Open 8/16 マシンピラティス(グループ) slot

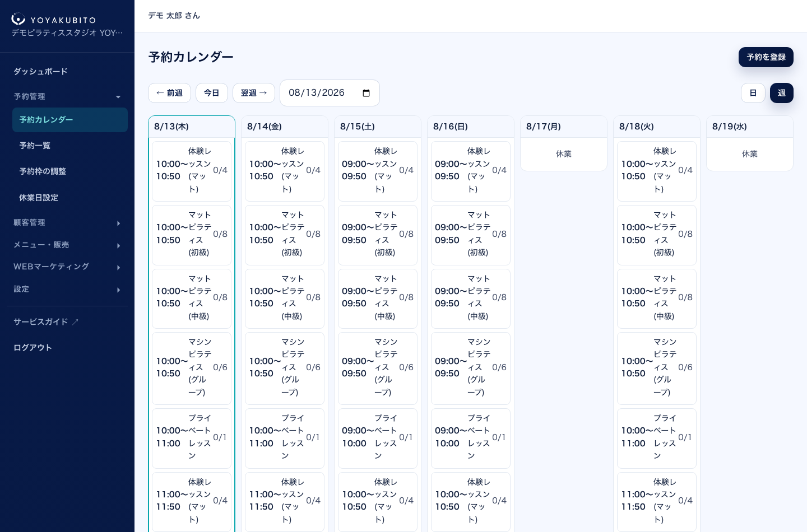click(x=471, y=368)
